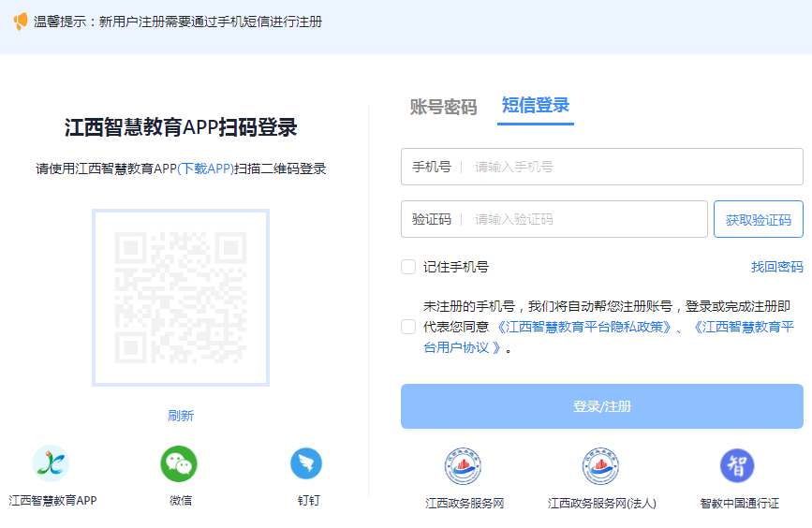Focus the 手机号 input field
Screen dimensions: 812x528
[x=632, y=167]
